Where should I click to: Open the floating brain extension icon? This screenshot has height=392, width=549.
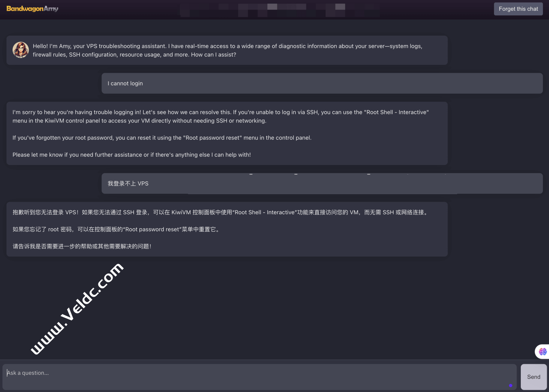[x=543, y=352]
